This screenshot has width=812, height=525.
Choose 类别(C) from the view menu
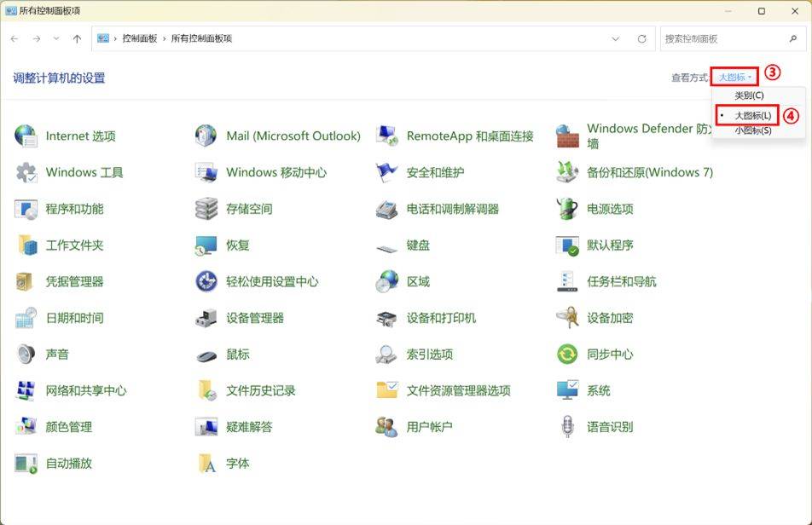(x=749, y=95)
